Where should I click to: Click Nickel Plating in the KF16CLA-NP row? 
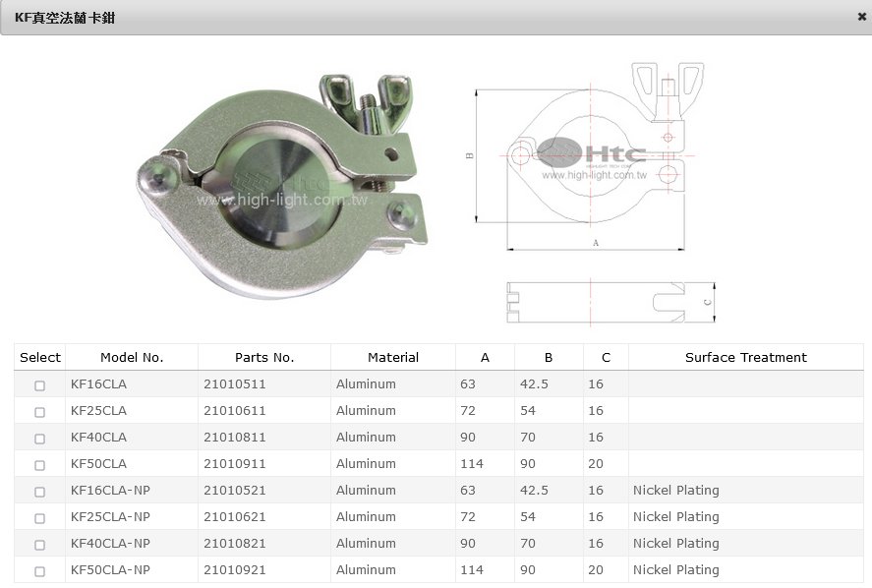click(x=676, y=491)
